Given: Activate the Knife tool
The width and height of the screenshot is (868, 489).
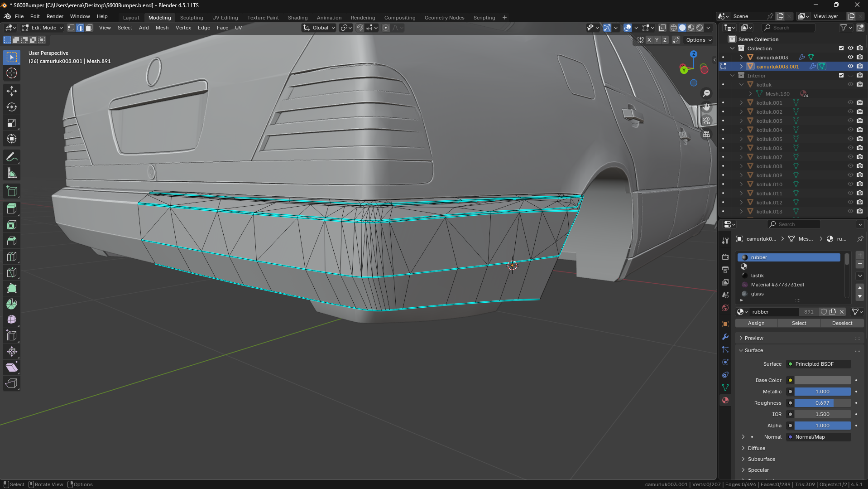Looking at the screenshot, I should pyautogui.click(x=12, y=272).
